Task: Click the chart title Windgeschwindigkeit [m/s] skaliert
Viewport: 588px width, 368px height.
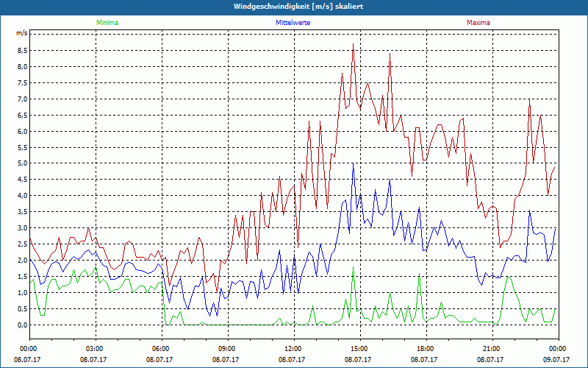Action: [298, 7]
